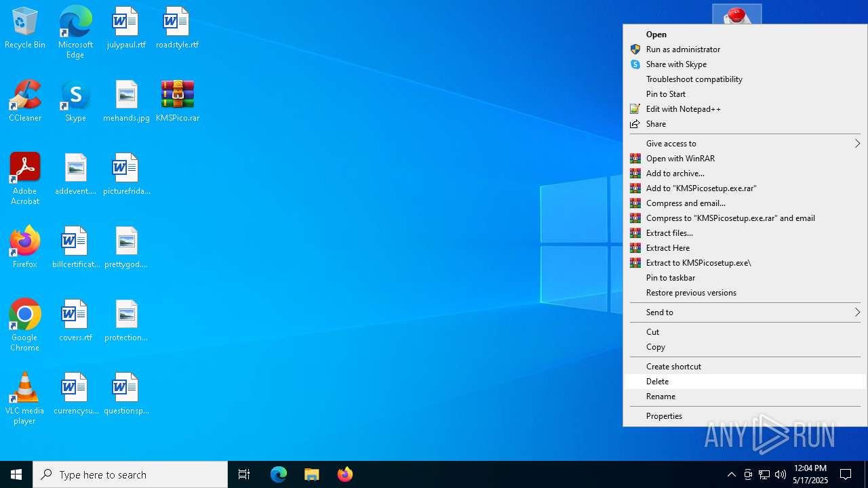Select the currencysu document icon
This screenshot has width=868, height=488.
tap(75, 394)
